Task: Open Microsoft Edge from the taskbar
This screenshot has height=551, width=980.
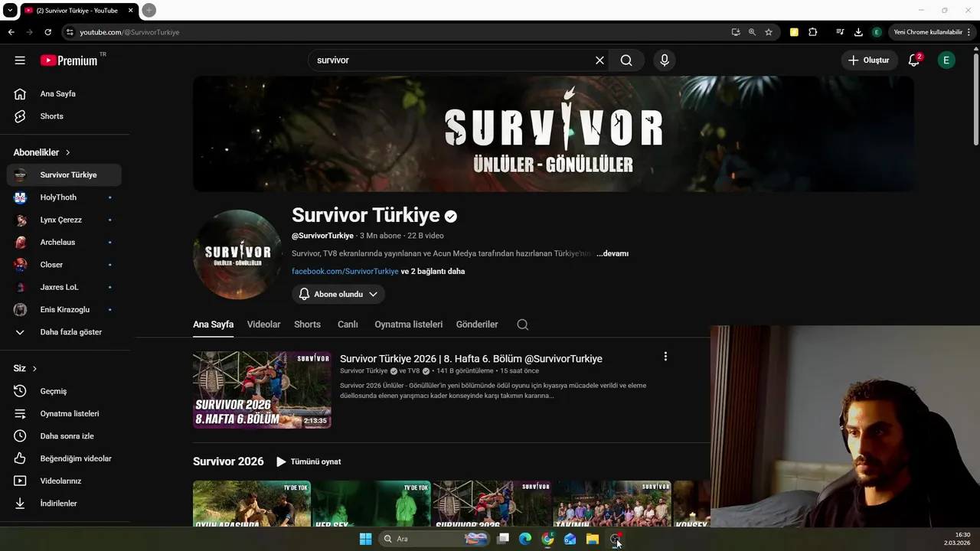Action: pos(525,539)
